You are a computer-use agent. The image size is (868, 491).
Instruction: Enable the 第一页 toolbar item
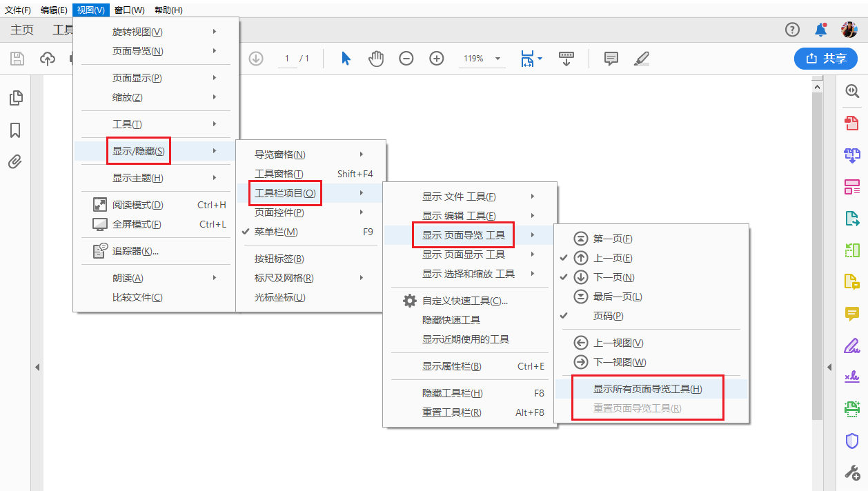651,239
